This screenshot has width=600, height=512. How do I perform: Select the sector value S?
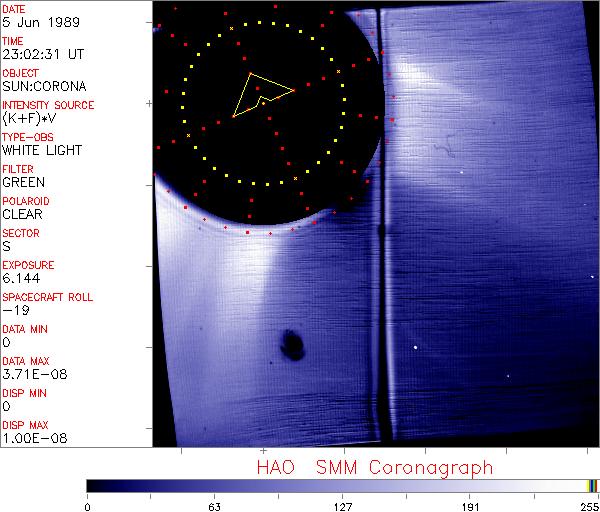tap(7, 246)
